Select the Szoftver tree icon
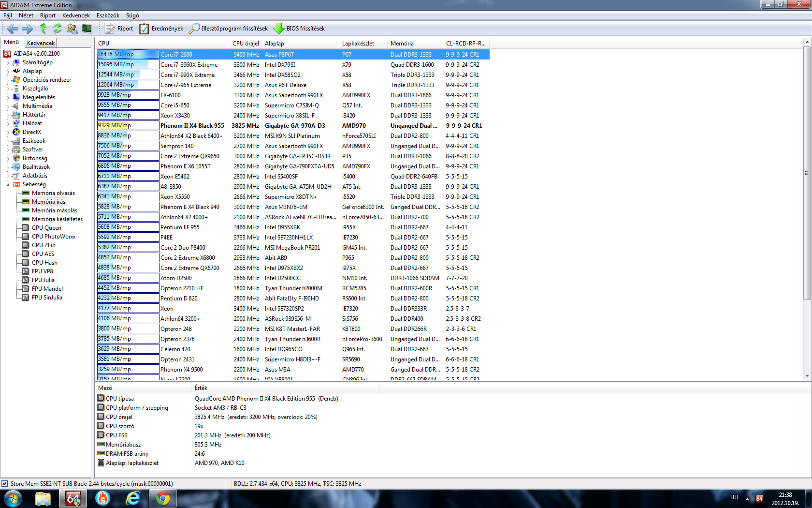The image size is (812, 508). pos(16,149)
